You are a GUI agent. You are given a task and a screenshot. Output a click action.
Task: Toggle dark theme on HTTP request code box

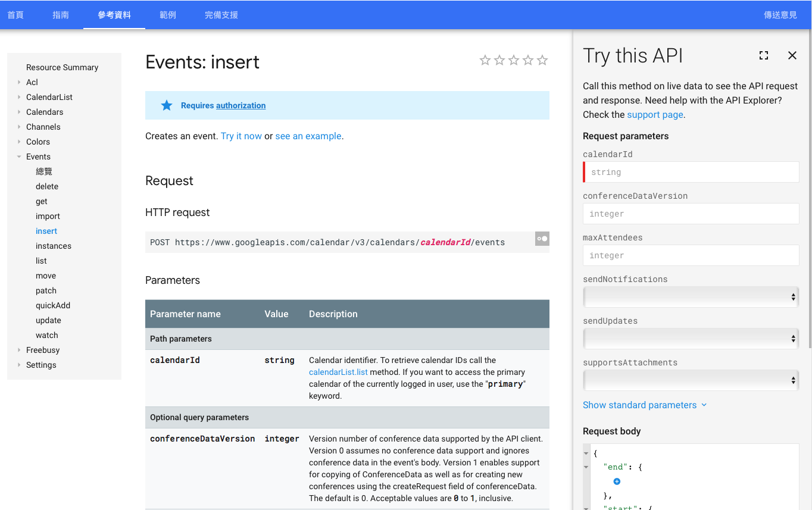pos(542,239)
